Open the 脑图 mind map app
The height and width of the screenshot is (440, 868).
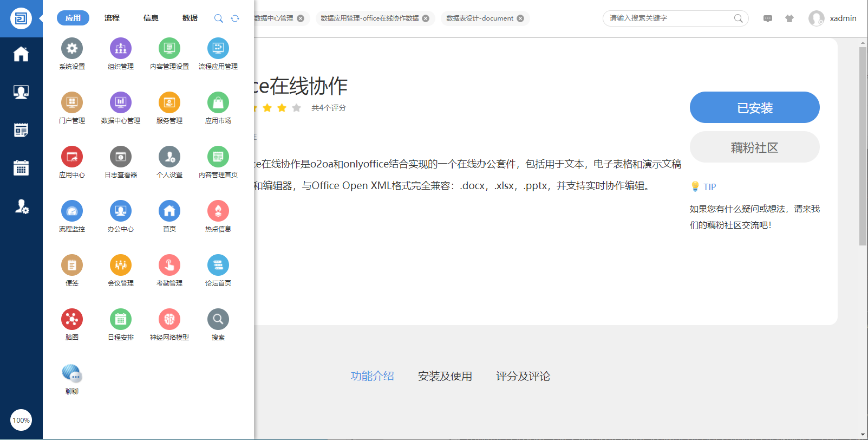coord(72,320)
